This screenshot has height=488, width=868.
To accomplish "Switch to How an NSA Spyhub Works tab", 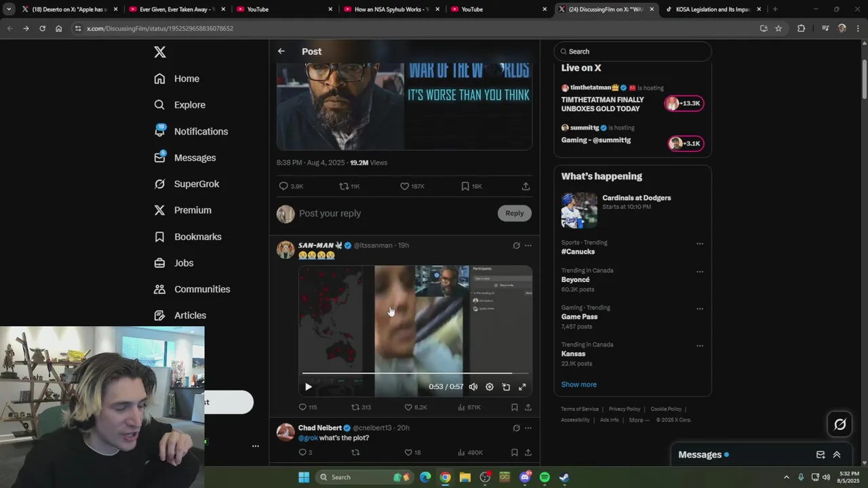I will 391,9.
